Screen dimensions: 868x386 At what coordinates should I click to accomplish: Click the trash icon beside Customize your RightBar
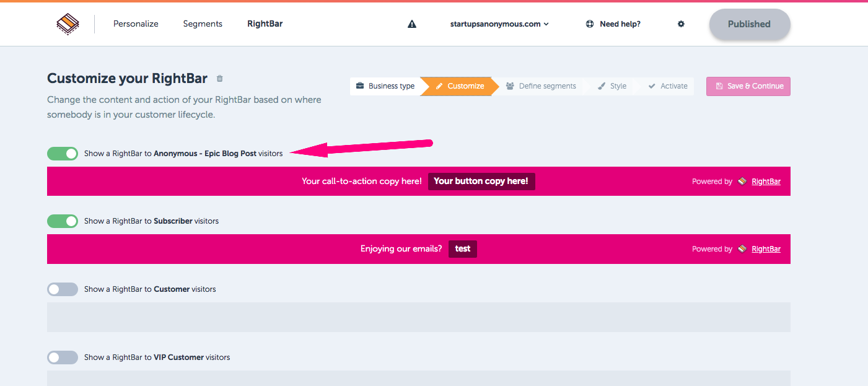pos(219,79)
